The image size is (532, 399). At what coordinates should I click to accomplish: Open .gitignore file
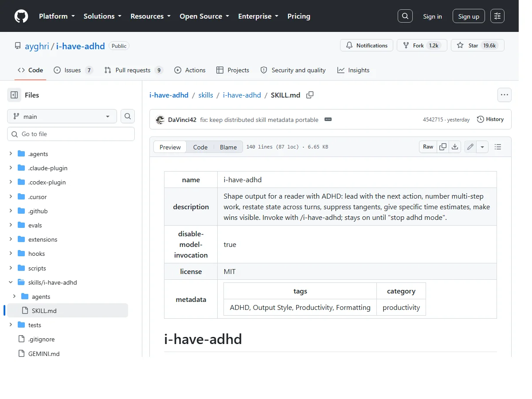point(41,339)
